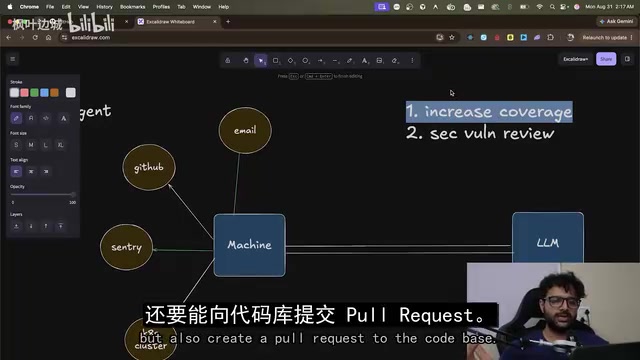Set font size to Medium

(31, 145)
